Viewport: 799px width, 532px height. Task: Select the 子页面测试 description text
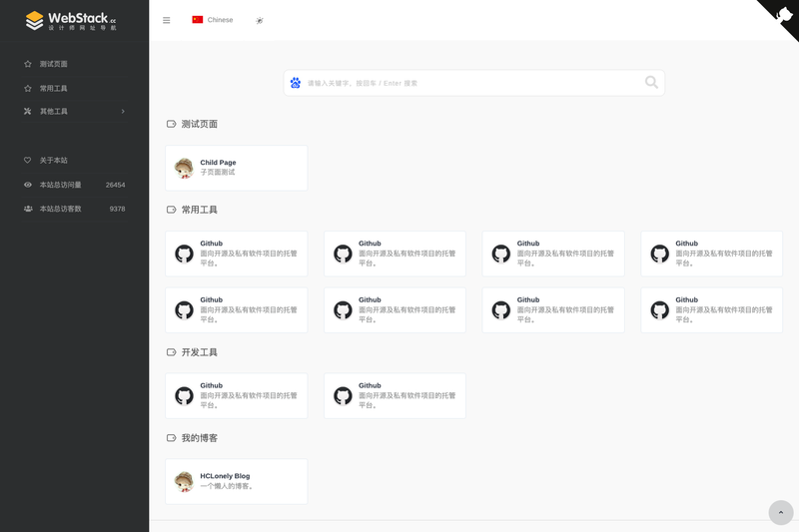[x=218, y=172]
